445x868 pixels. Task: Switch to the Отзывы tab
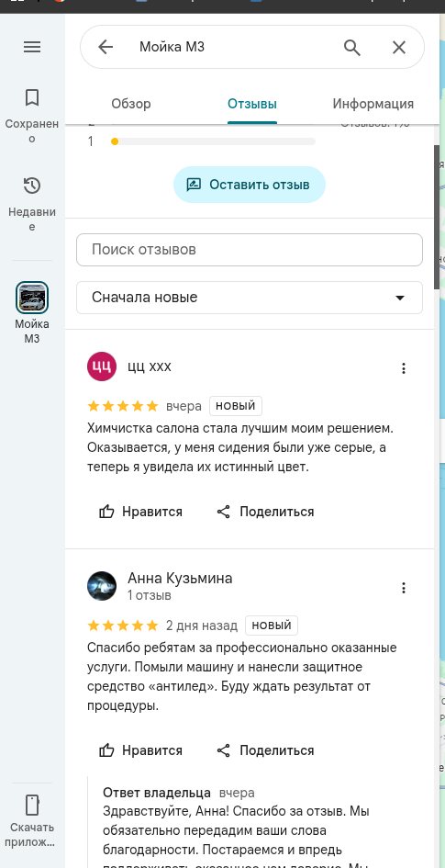point(252,104)
